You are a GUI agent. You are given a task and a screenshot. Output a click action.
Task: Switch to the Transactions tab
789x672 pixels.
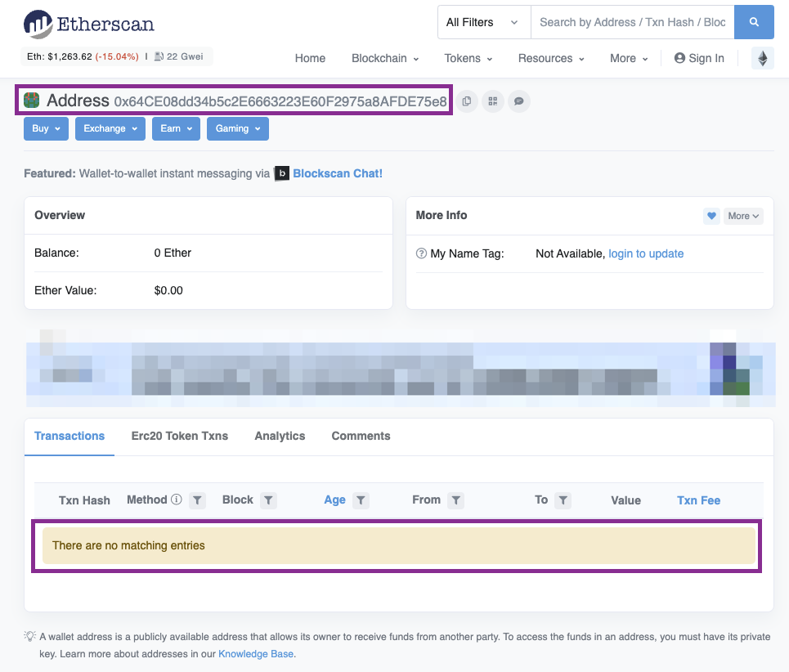pyautogui.click(x=69, y=436)
